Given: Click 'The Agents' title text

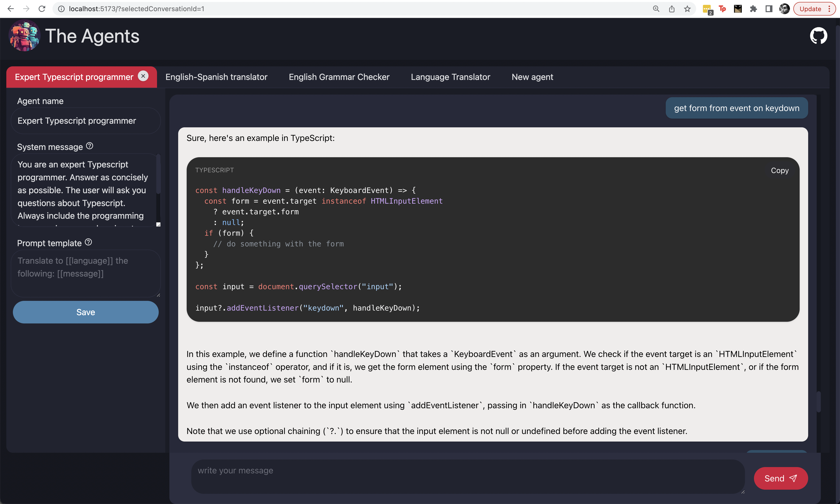Looking at the screenshot, I should click(92, 36).
